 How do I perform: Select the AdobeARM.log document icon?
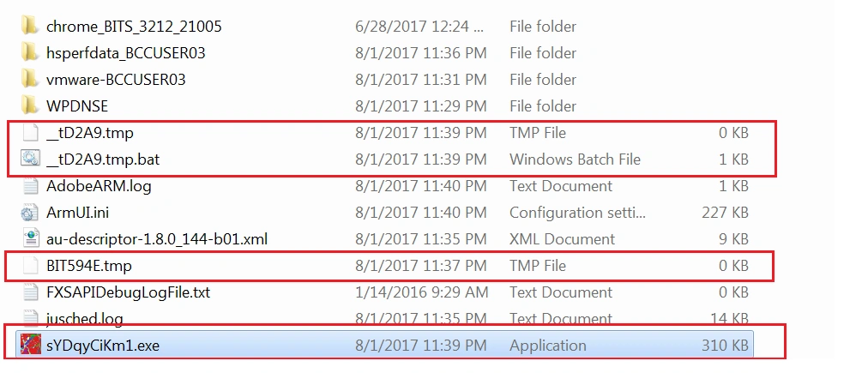pyautogui.click(x=31, y=185)
